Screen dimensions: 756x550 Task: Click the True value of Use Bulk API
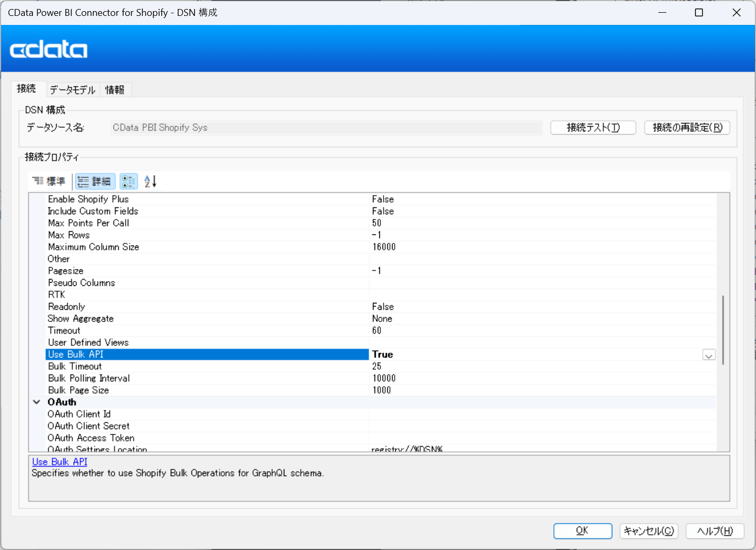pyautogui.click(x=383, y=354)
